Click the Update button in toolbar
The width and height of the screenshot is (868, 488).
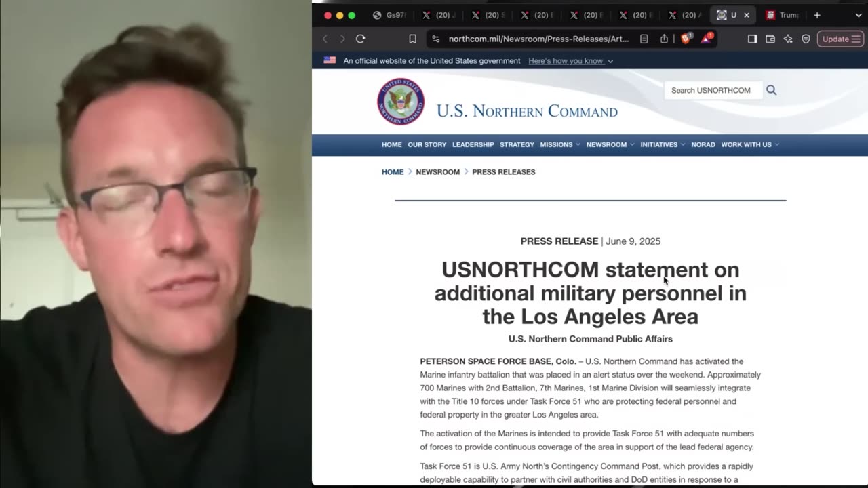(x=840, y=39)
